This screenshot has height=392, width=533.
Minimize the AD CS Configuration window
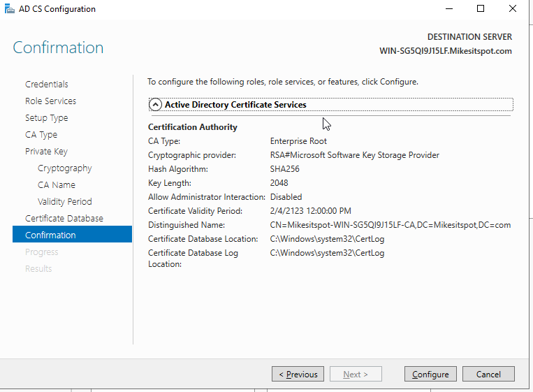click(x=449, y=9)
